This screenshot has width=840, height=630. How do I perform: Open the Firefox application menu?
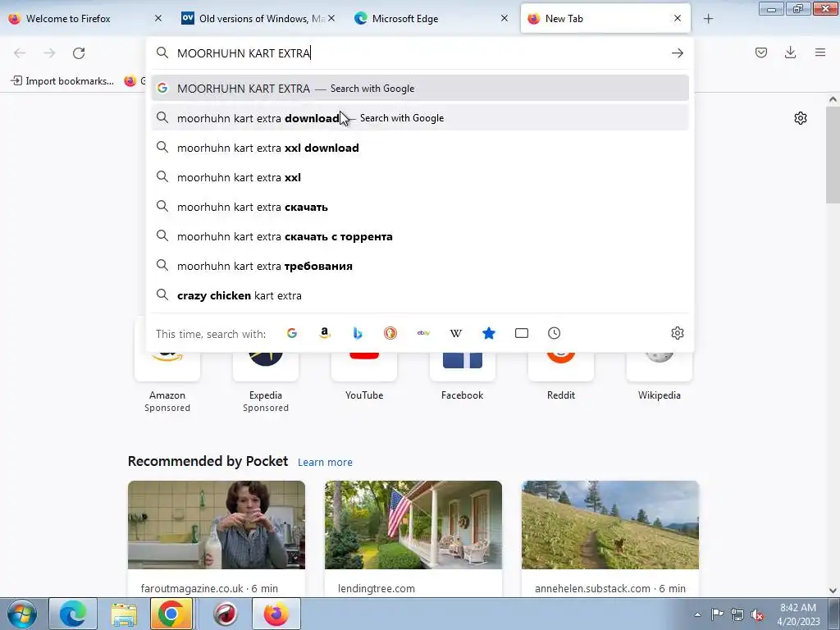820,52
